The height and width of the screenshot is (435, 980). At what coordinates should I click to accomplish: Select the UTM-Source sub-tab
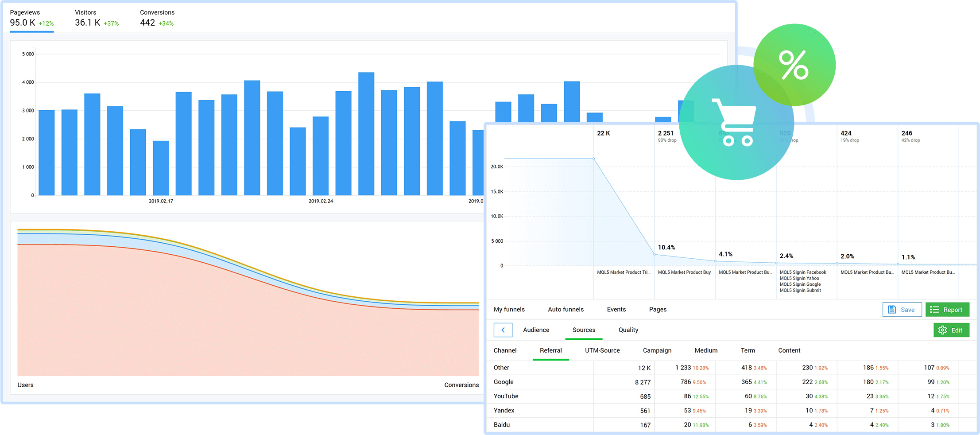602,350
